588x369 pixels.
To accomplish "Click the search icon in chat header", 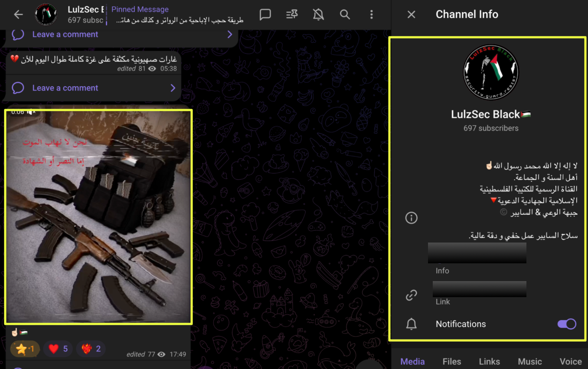I will (x=345, y=15).
